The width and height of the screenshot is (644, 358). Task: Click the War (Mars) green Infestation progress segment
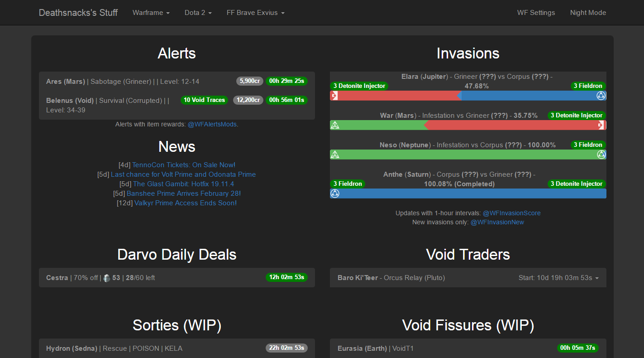(379, 125)
